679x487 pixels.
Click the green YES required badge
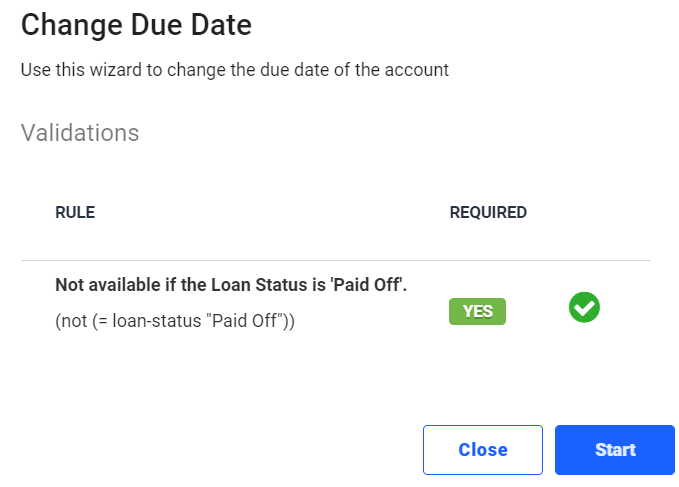[477, 311]
